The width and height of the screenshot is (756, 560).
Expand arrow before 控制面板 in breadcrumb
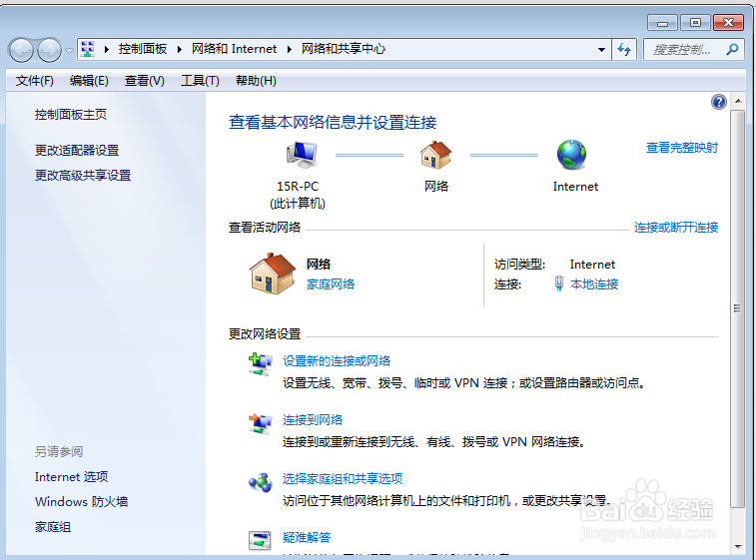click(107, 49)
